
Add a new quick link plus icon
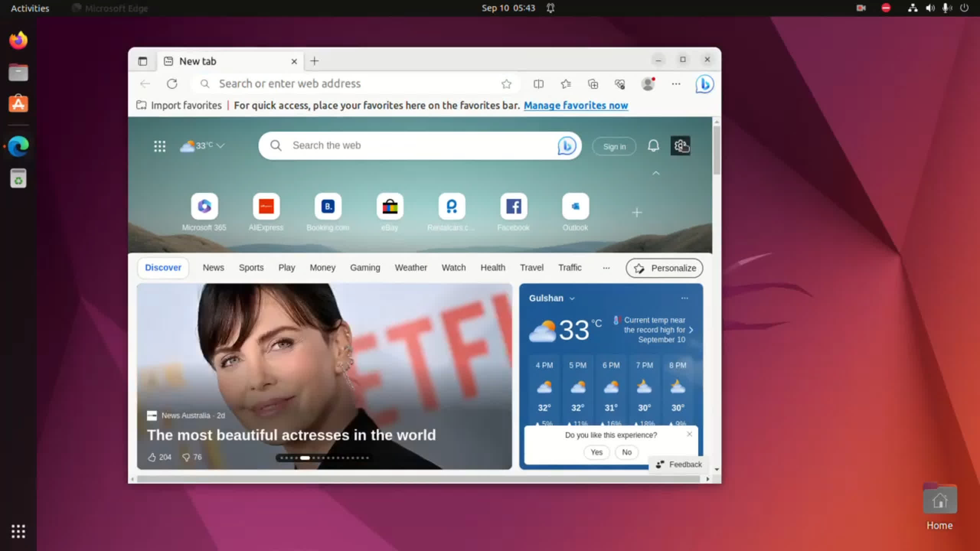pos(637,212)
